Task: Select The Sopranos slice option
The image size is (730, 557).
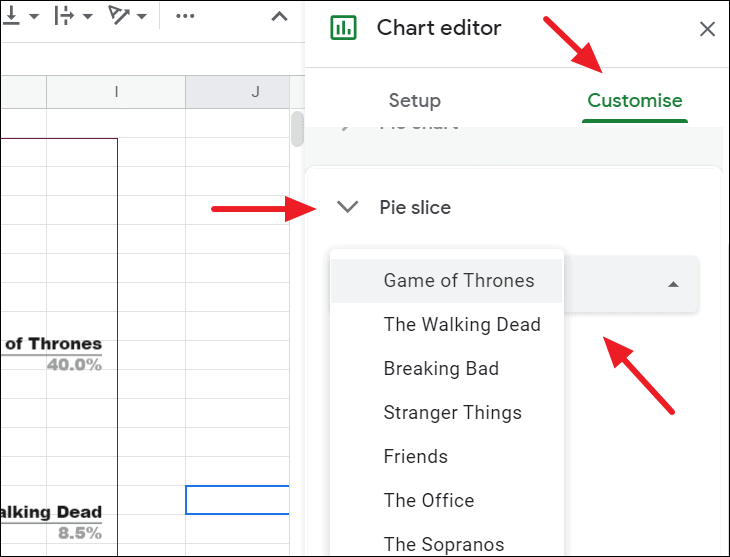Action: coord(446,539)
